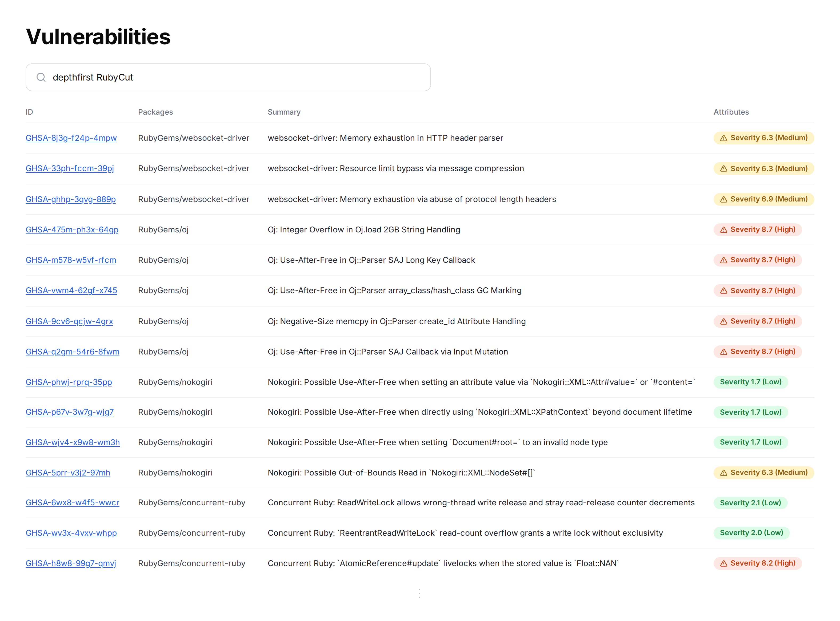Click the Attributes column header

731,112
